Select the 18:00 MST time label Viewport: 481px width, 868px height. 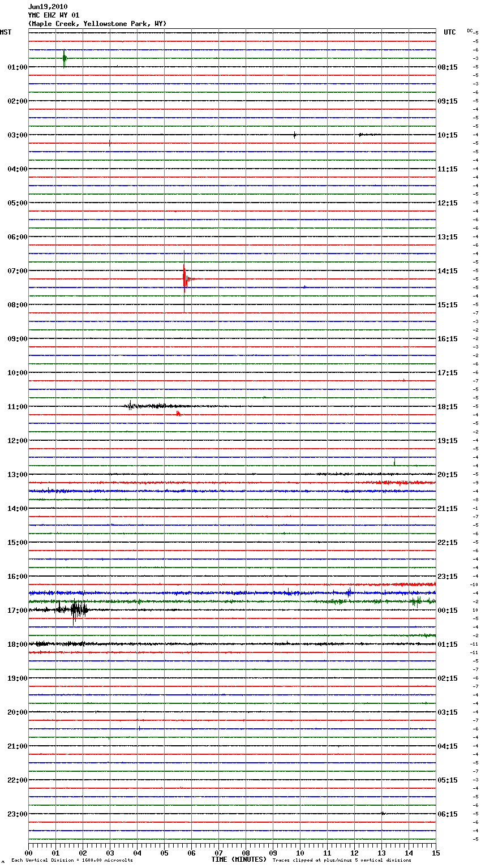[x=18, y=644]
